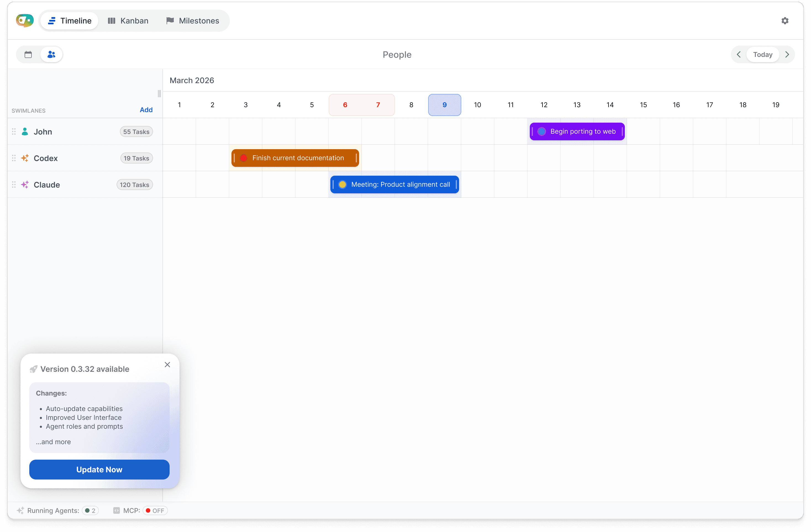The height and width of the screenshot is (532, 811).
Task: Select day 12 in date header
Action: click(x=544, y=105)
